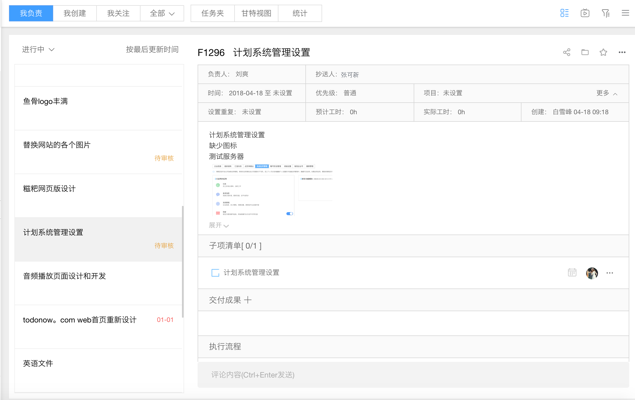The width and height of the screenshot is (635, 400).
Task: Add deliverable with 交付成果 plus button
Action: [248, 300]
